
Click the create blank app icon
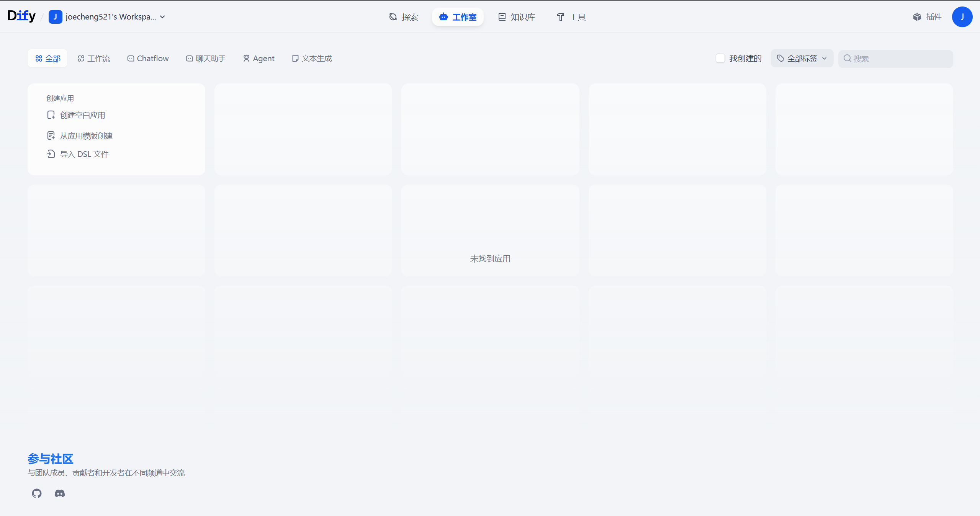click(x=51, y=115)
